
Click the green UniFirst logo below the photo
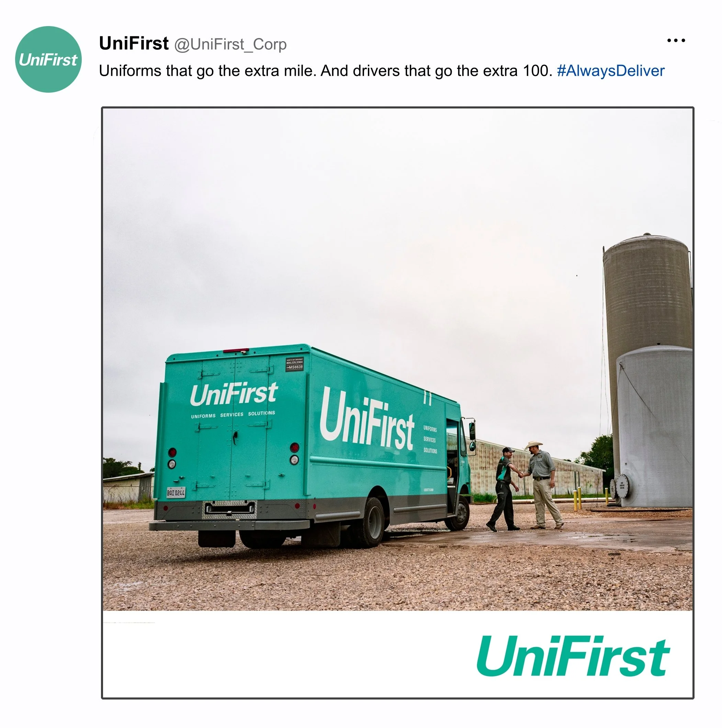click(x=573, y=656)
